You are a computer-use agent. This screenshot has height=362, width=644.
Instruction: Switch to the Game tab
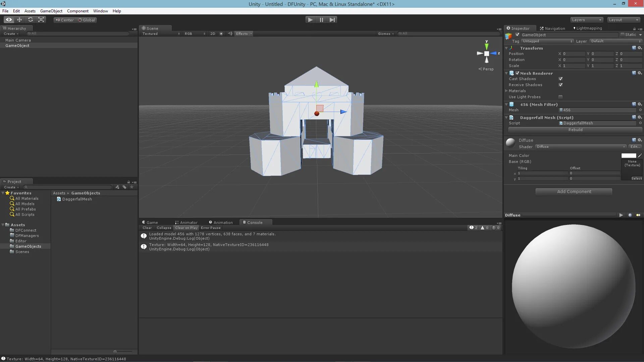tap(150, 222)
